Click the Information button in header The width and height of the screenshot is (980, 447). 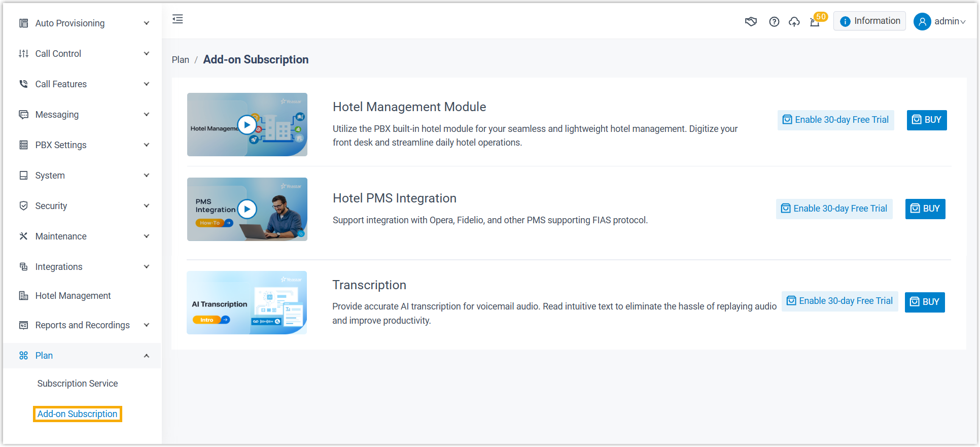click(869, 21)
